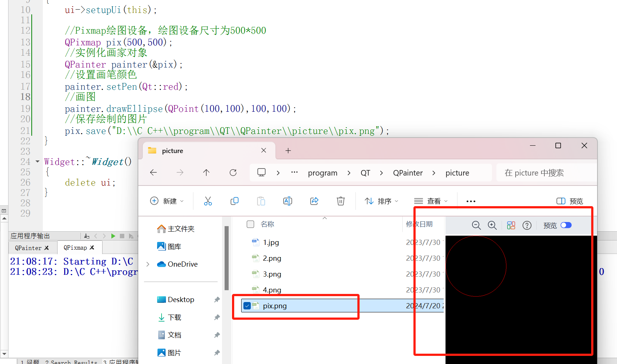Toggle the 预览 switch in the preview pane

[x=566, y=225]
